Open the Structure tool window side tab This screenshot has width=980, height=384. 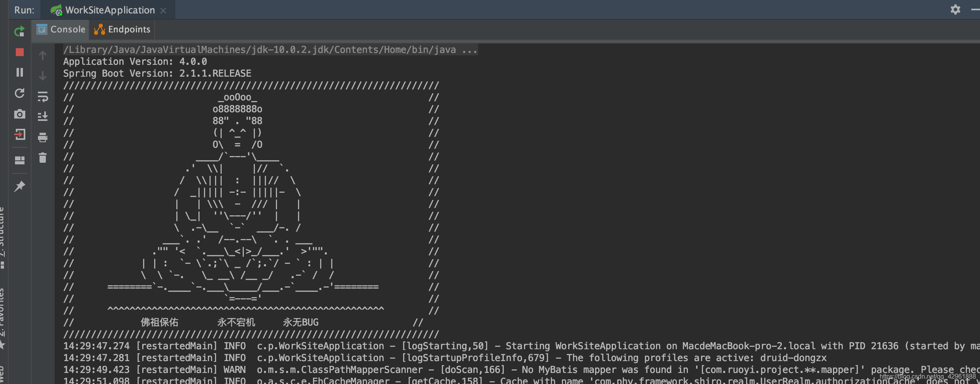point(2,237)
